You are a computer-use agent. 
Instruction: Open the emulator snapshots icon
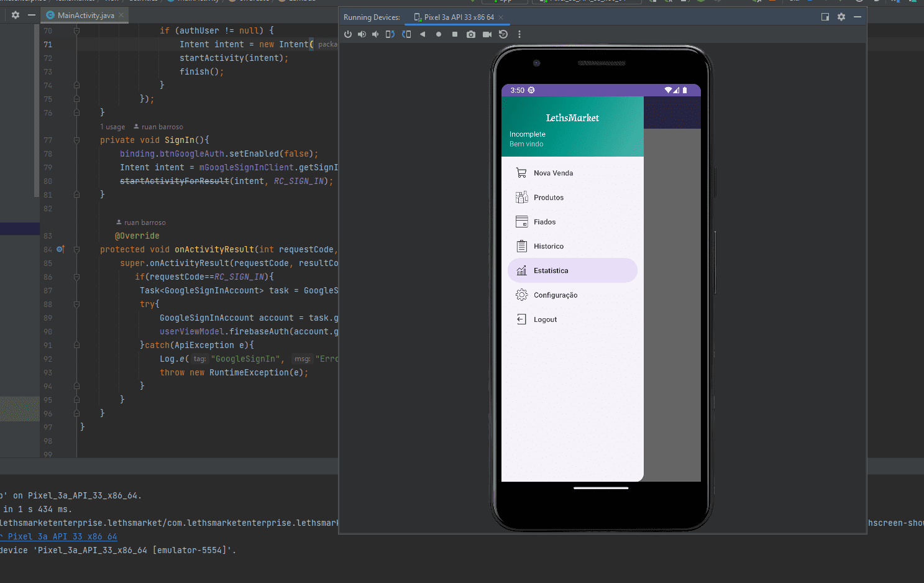(503, 34)
